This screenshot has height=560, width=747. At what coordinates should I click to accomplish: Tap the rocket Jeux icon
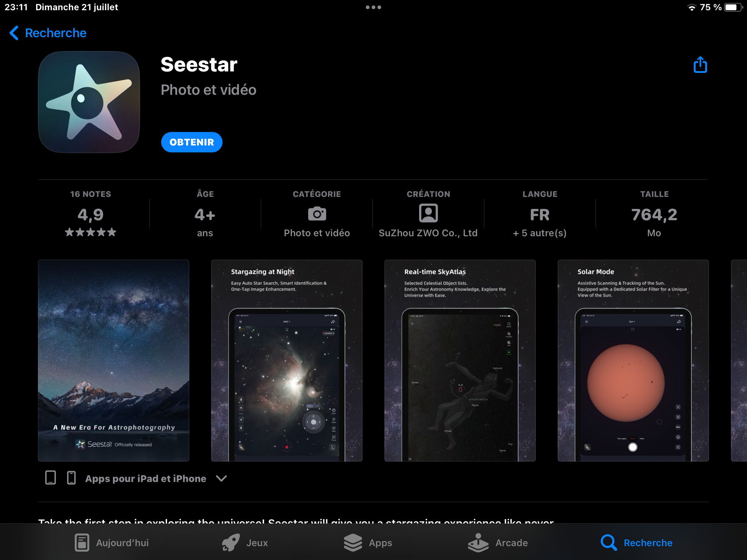[231, 542]
